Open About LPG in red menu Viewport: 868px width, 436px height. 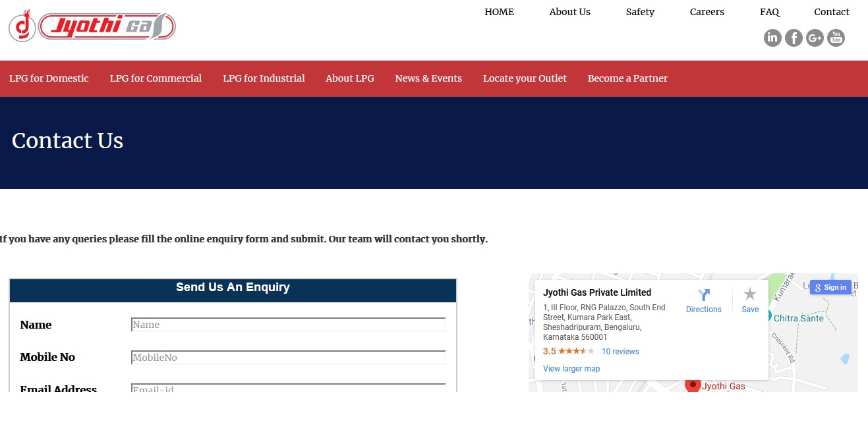[x=350, y=78]
